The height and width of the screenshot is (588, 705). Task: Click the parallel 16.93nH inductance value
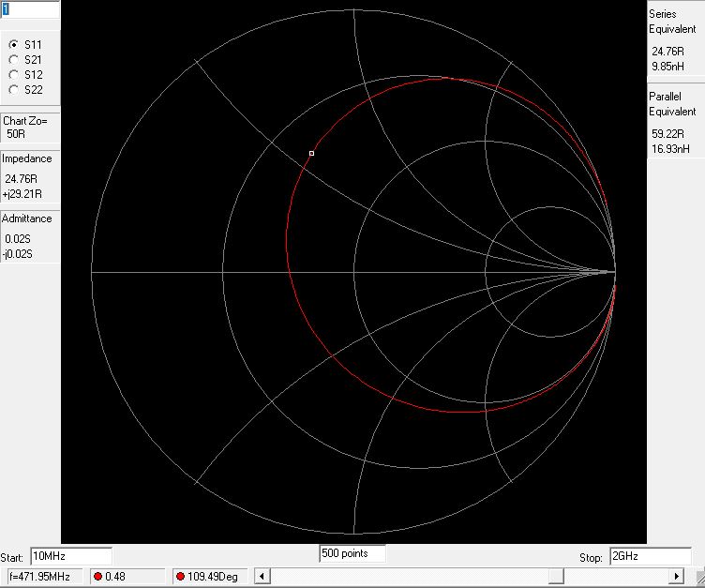pos(670,148)
